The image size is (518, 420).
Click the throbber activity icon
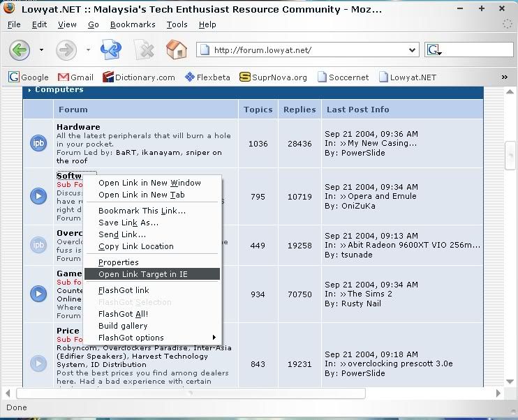click(508, 24)
